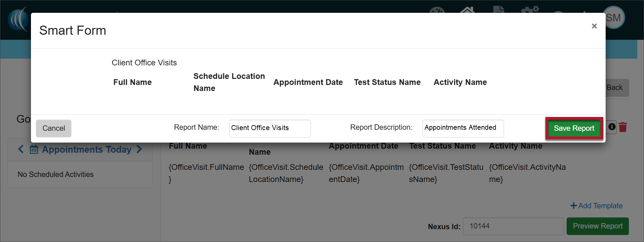Click the document icon in header

(x=499, y=9)
